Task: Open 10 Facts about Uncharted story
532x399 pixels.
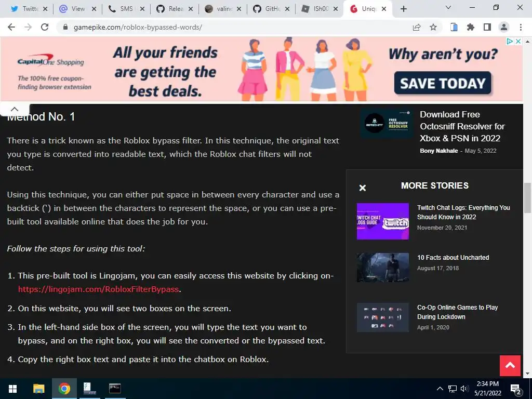Action: 453,258
